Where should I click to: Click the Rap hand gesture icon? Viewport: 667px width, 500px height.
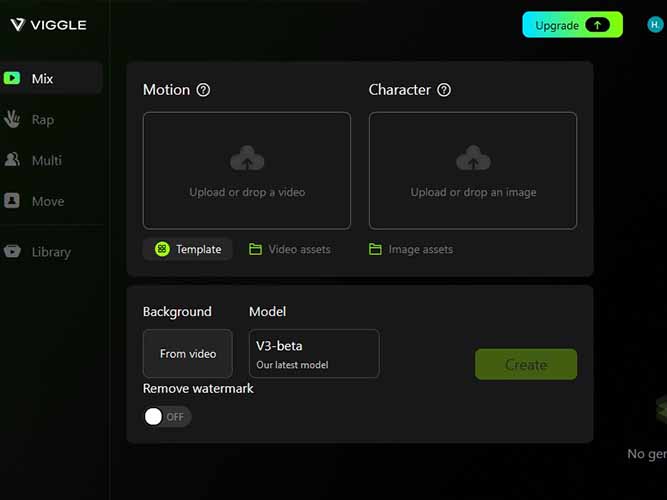(x=12, y=119)
